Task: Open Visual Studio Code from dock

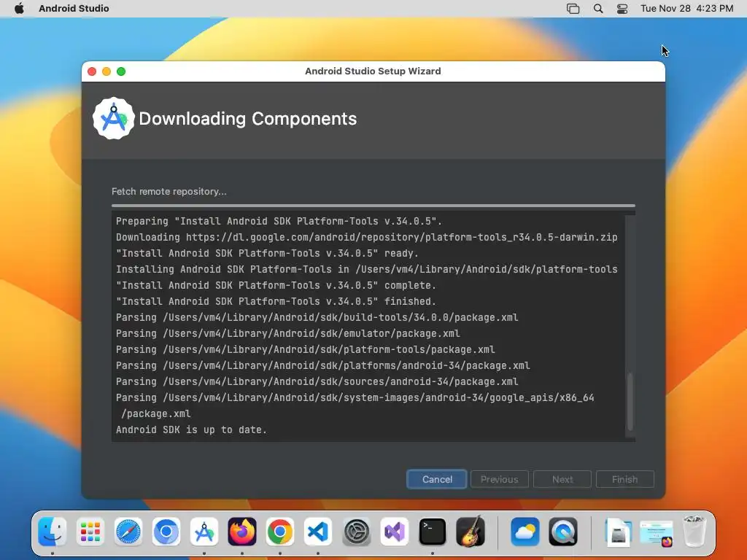Action: (x=318, y=532)
